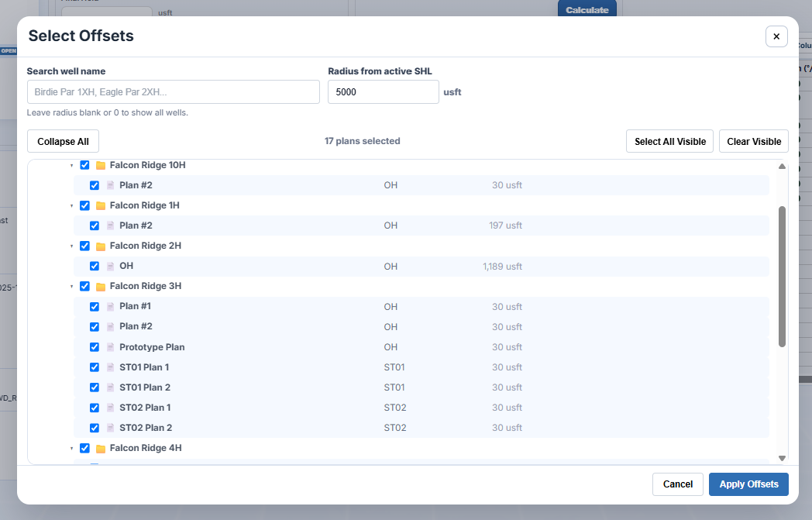This screenshot has width=812, height=520.
Task: Collapse the Falcon Ridge 3H tree node
Action: 71,287
